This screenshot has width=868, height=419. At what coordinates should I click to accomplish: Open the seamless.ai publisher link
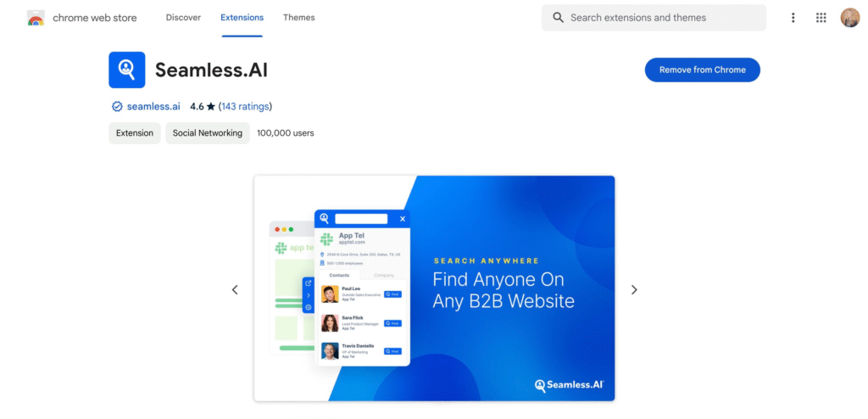click(153, 106)
